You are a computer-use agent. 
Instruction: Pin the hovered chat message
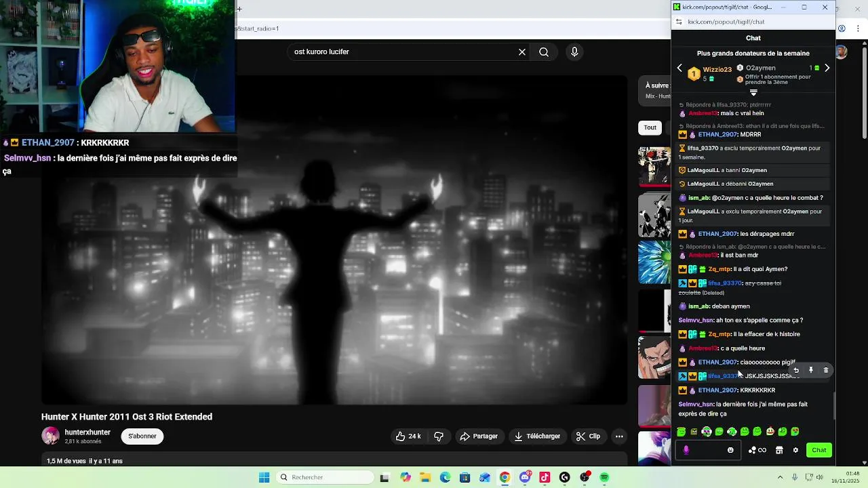pos(811,370)
